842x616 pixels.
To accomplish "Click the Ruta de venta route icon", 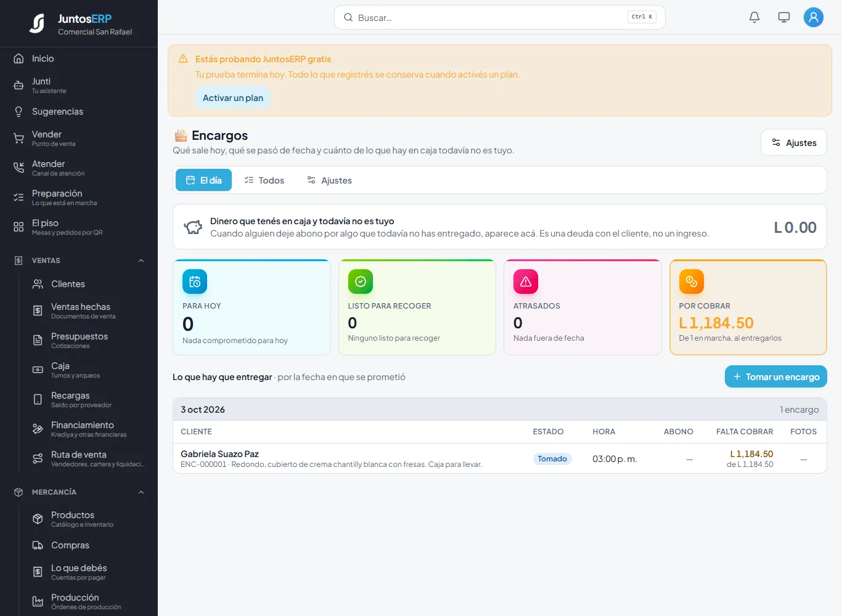I will click(38, 459).
